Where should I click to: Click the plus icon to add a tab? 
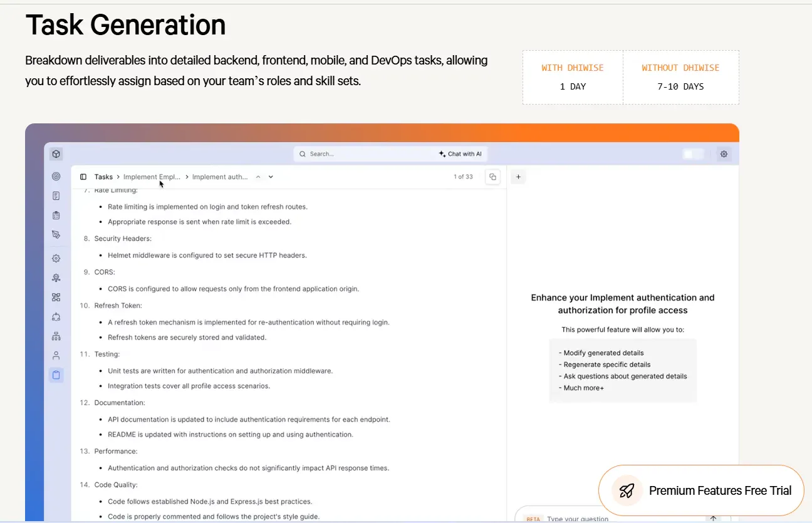518,177
